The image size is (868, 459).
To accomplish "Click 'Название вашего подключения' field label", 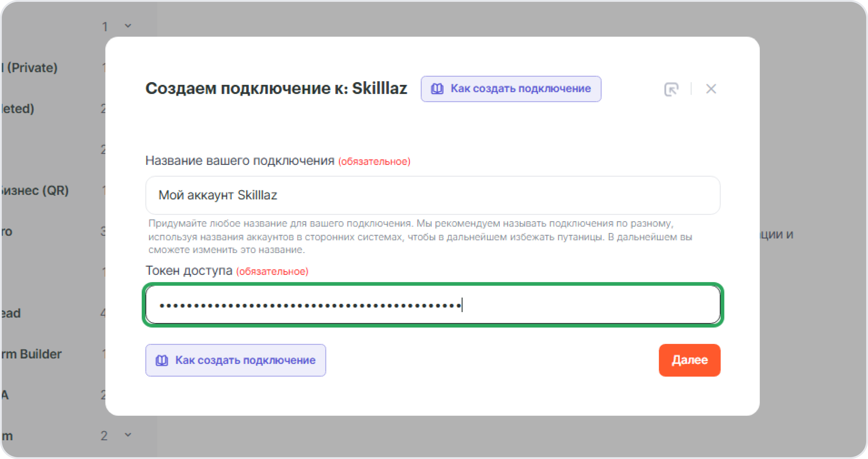I will pos(240,161).
